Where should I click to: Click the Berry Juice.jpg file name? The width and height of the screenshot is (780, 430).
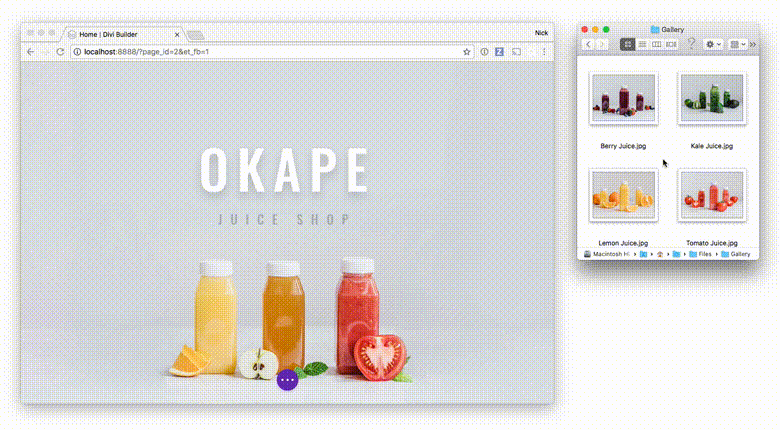click(623, 146)
